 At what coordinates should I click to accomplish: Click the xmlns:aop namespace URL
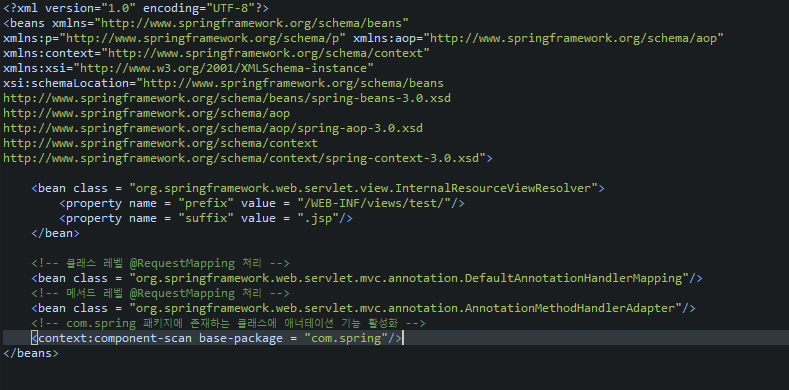[573, 38]
